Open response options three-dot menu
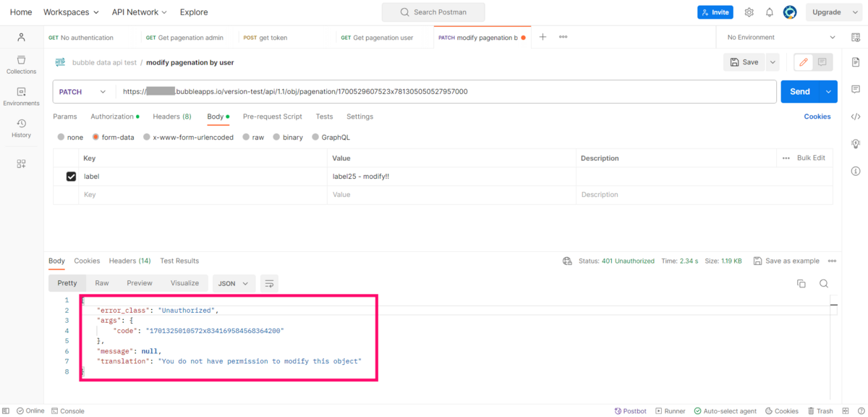868x417 pixels. 832,261
